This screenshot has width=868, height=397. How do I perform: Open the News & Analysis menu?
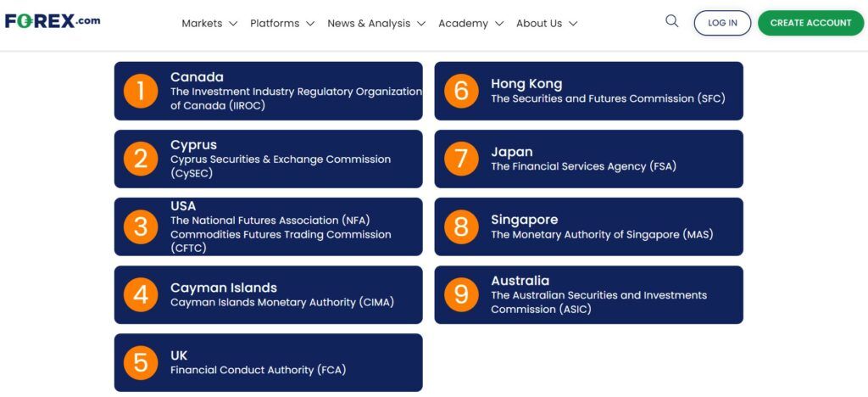(x=369, y=24)
